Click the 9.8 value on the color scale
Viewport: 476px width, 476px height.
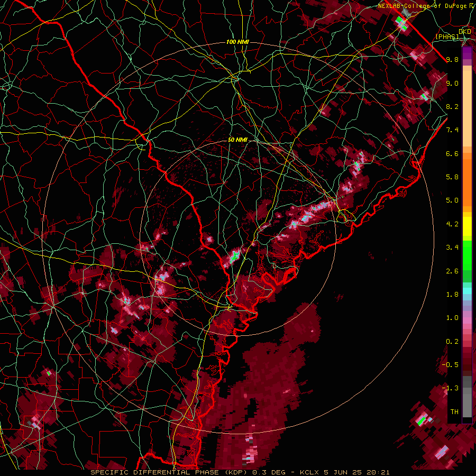coord(452,59)
